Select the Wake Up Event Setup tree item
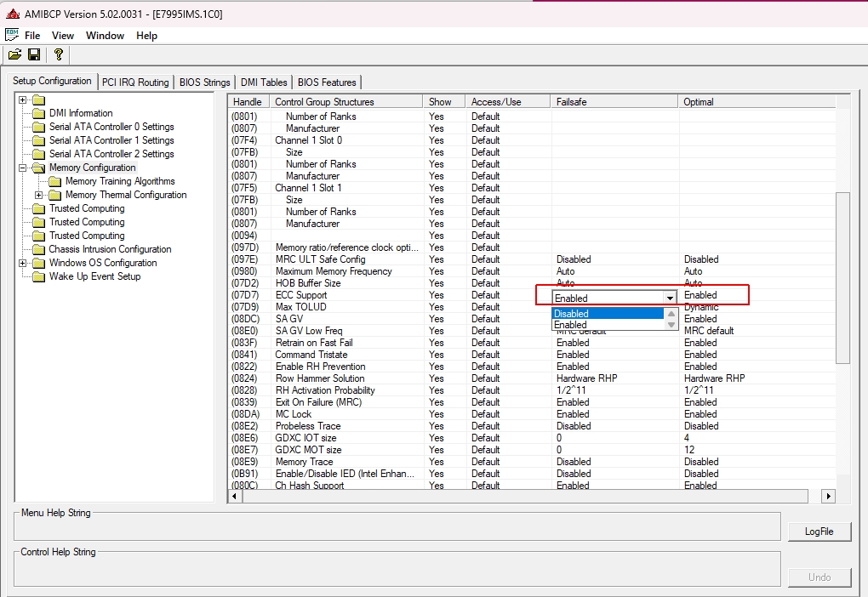 (x=94, y=276)
